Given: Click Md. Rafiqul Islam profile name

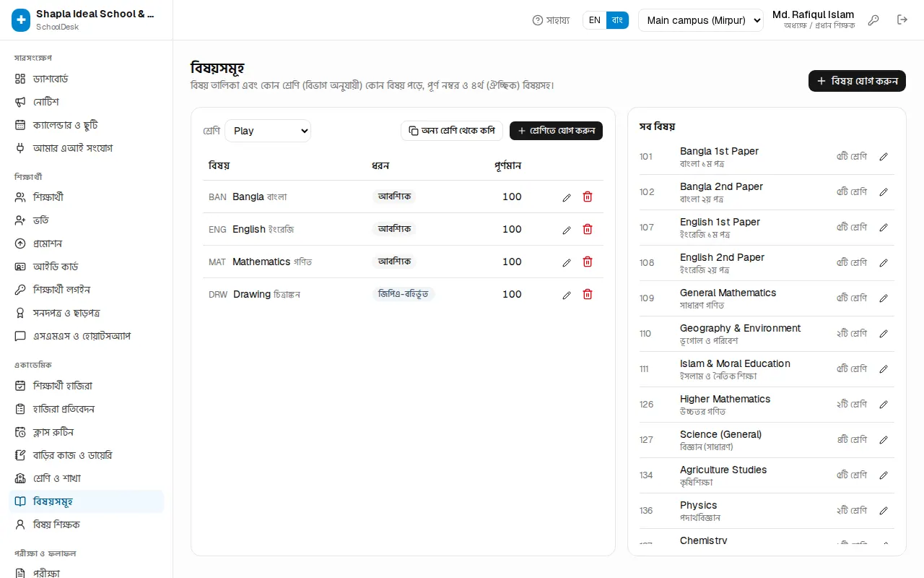Looking at the screenshot, I should coord(813,14).
